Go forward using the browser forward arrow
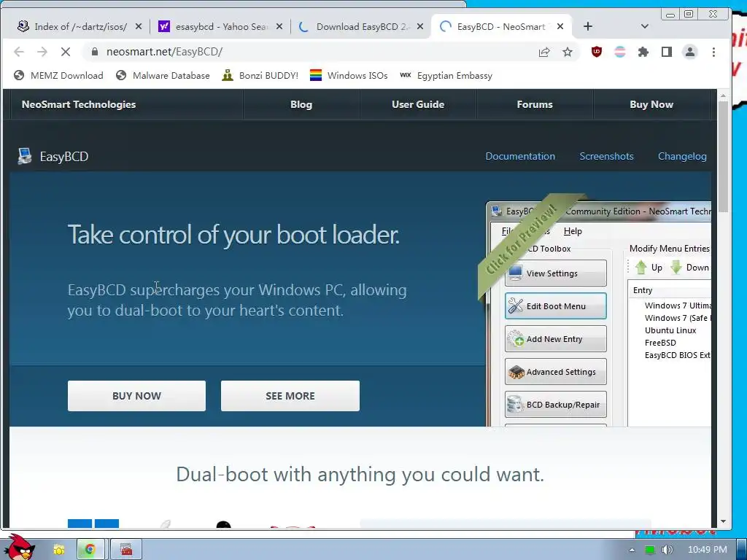The width and height of the screenshot is (747, 560). click(42, 52)
